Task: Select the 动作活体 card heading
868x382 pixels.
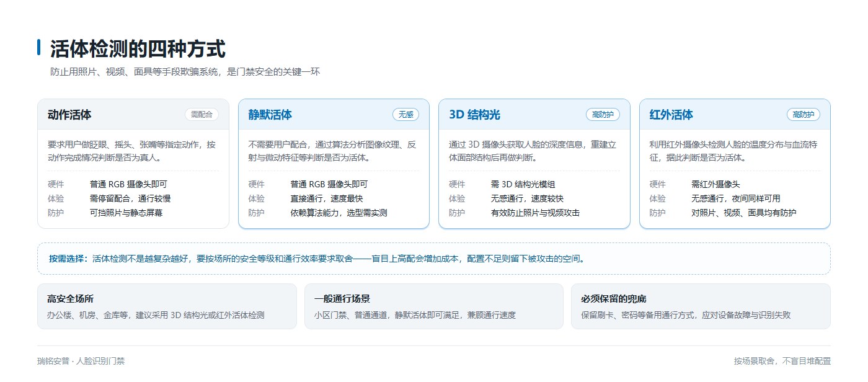Action: pyautogui.click(x=69, y=115)
